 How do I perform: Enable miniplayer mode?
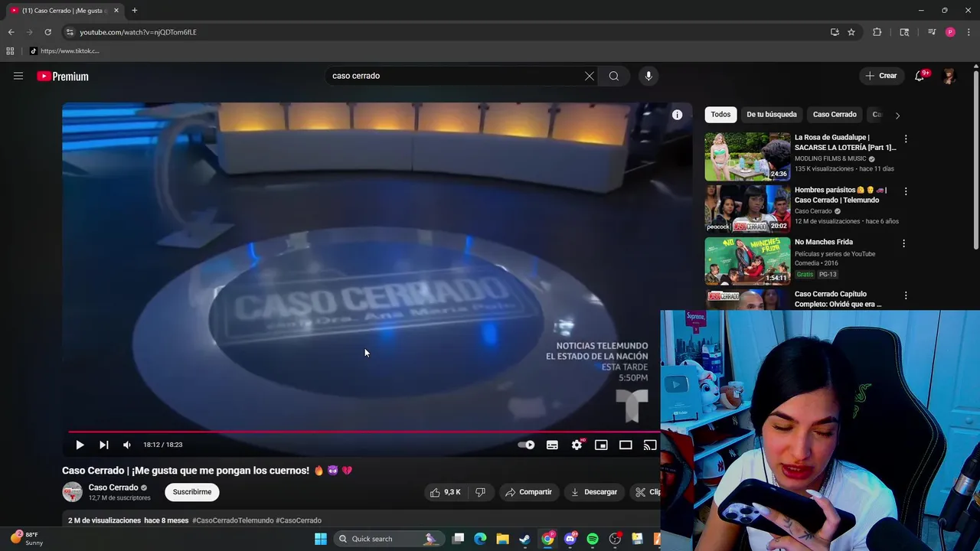[601, 445]
